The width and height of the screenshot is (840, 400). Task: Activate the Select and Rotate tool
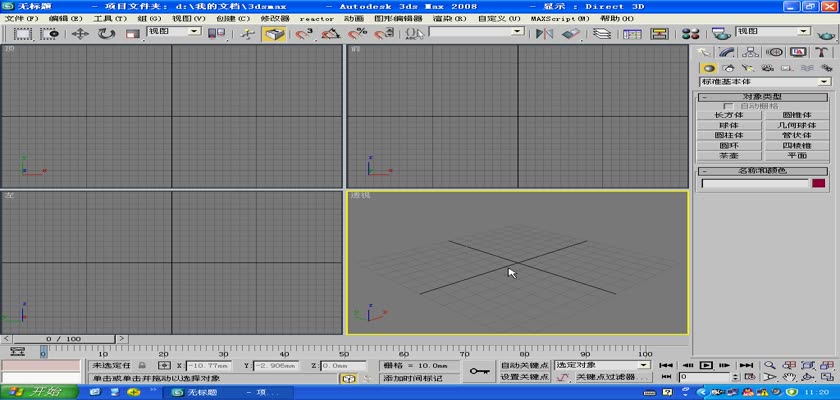(x=107, y=34)
